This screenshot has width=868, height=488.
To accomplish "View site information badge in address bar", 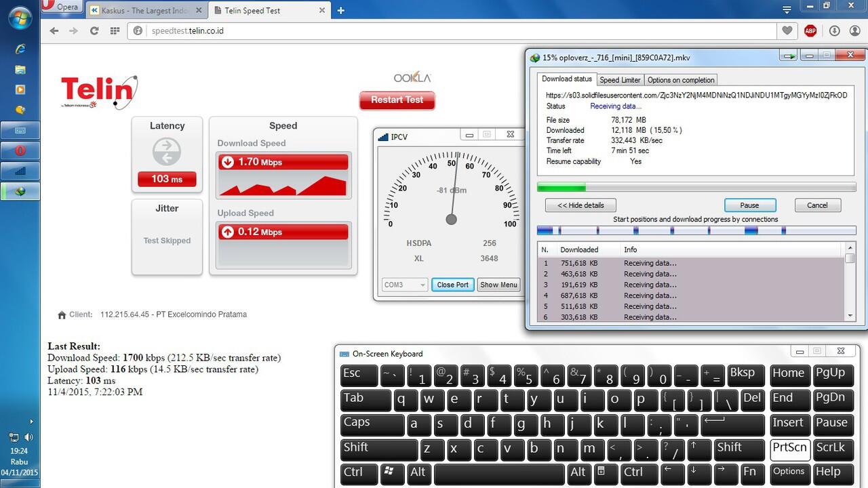I will click(x=138, y=30).
